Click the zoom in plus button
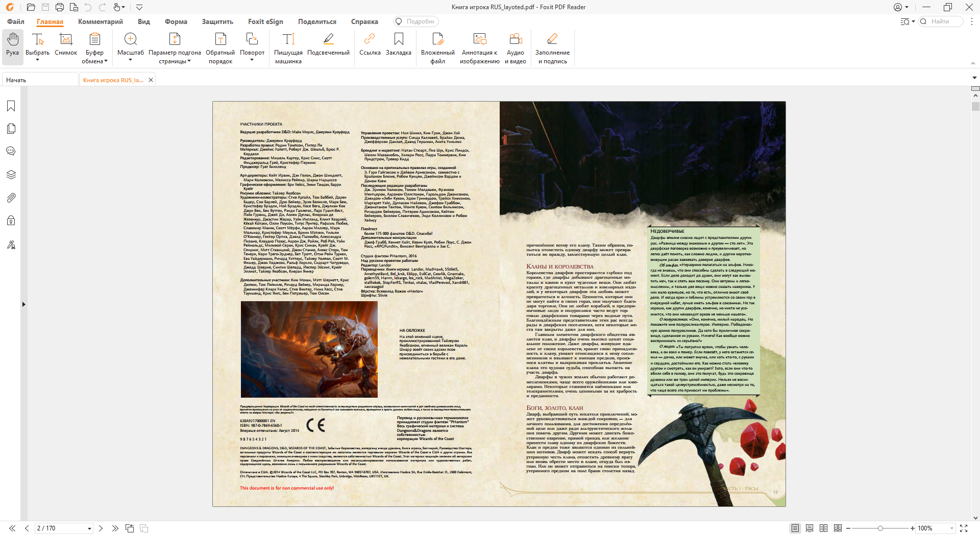The height and width of the screenshot is (536, 980). click(x=913, y=528)
